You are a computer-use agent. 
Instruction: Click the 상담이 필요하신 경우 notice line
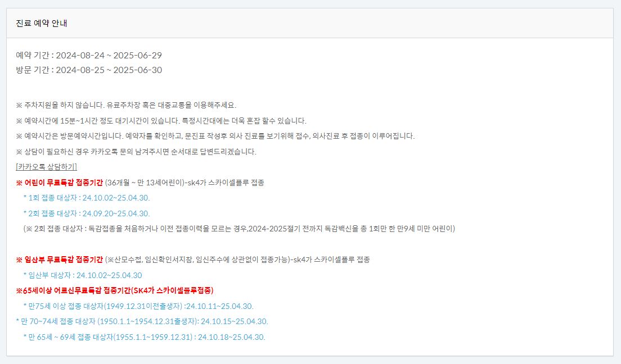pyautogui.click(x=136, y=152)
